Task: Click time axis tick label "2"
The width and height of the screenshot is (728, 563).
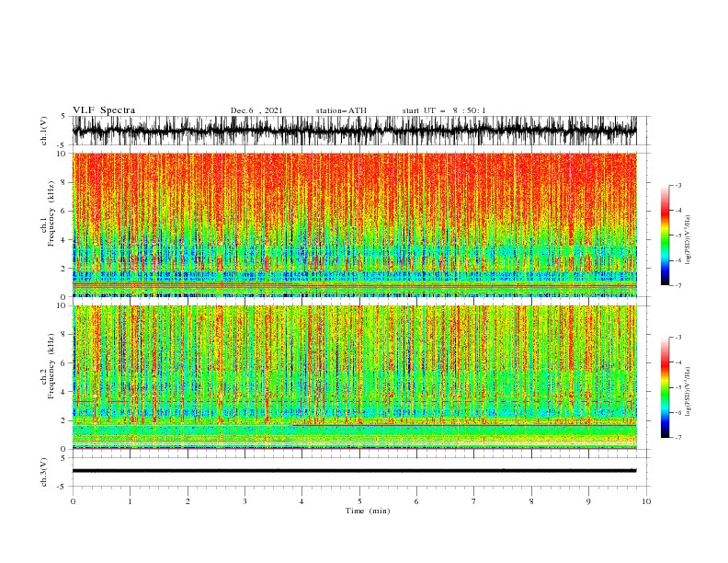Action: (188, 501)
